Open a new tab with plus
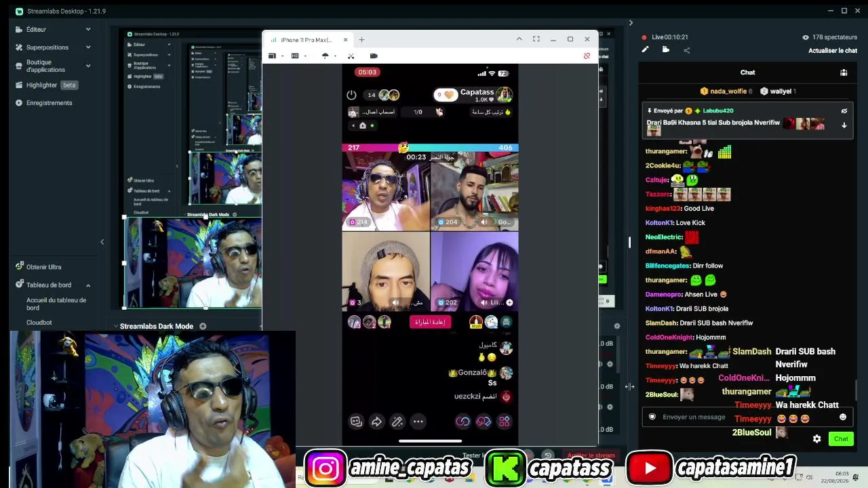Image resolution: width=868 pixels, height=488 pixels. pyautogui.click(x=361, y=40)
